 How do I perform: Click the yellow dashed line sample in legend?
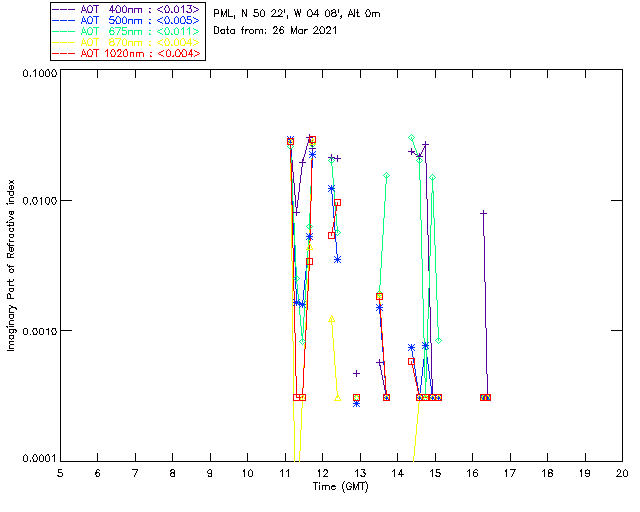(64, 43)
